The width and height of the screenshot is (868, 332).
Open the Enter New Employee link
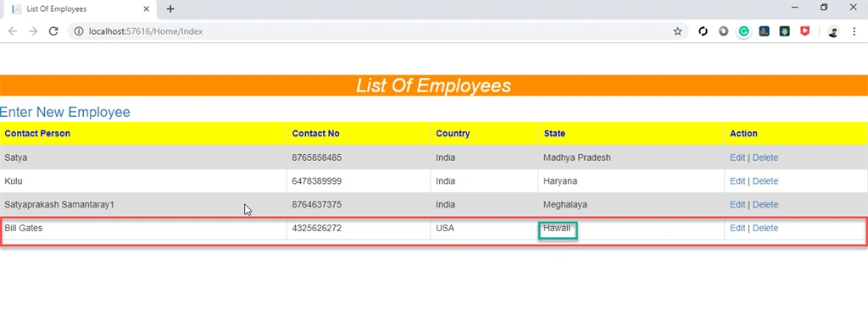pyautogui.click(x=64, y=113)
